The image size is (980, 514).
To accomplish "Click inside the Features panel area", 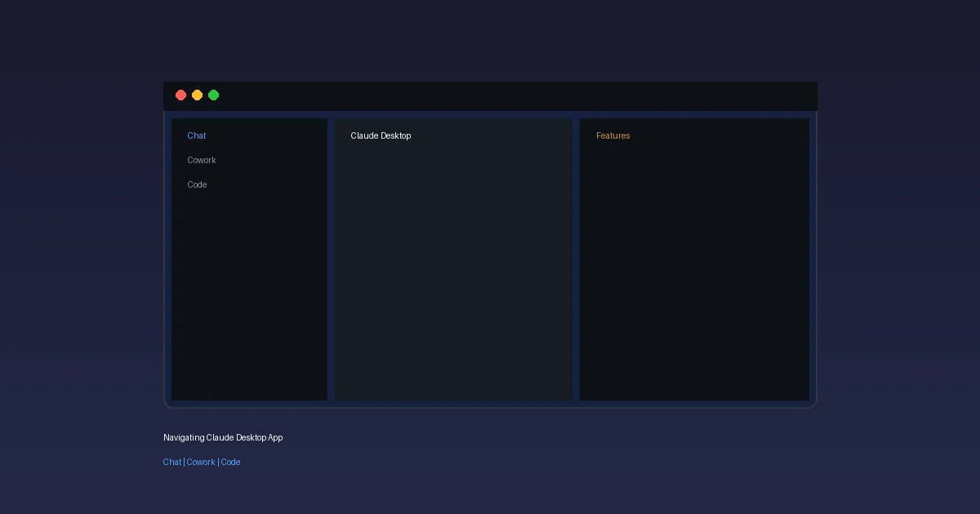I will [x=693, y=269].
